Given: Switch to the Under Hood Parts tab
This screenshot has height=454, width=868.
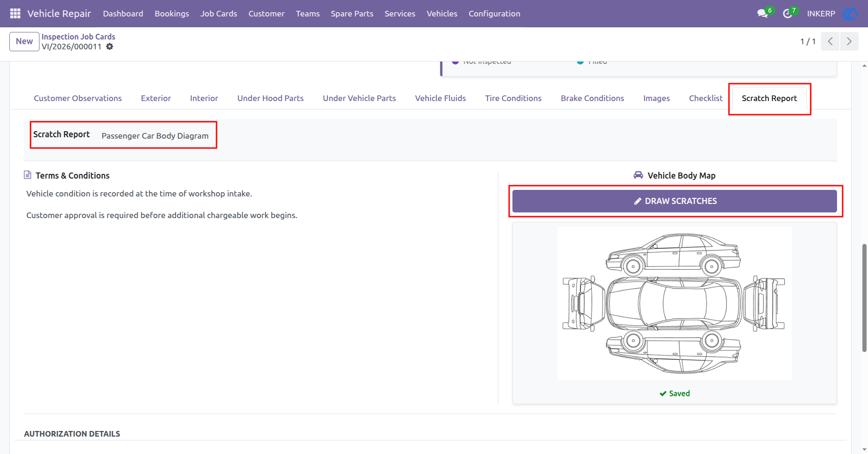Looking at the screenshot, I should pos(271,98).
